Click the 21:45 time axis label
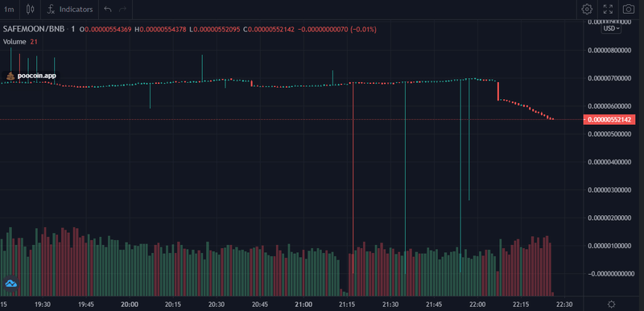This screenshot has width=644, height=311. click(434, 305)
